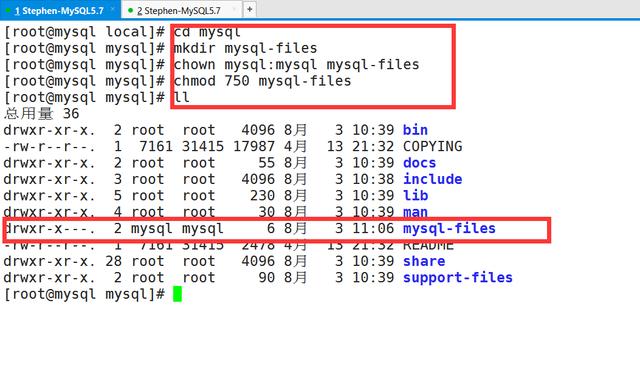The height and width of the screenshot is (391, 640).
Task: Click the 'cd mysql' command text
Action: (x=207, y=32)
